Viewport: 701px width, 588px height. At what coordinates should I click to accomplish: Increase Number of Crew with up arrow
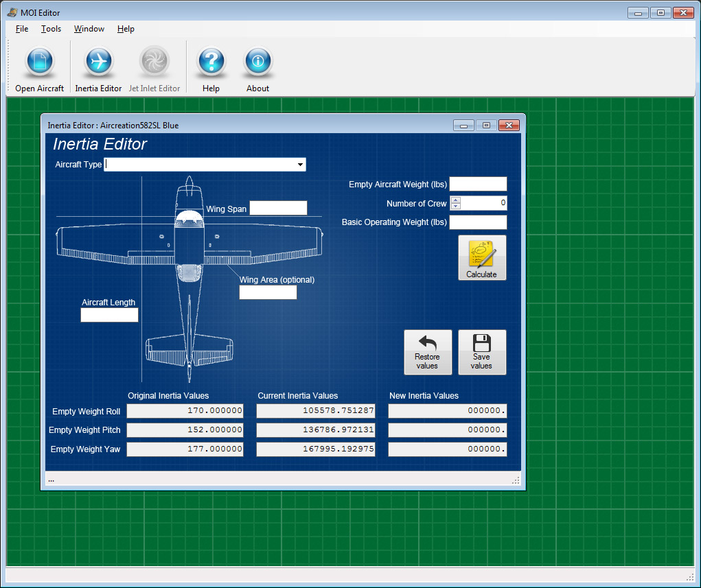point(456,200)
